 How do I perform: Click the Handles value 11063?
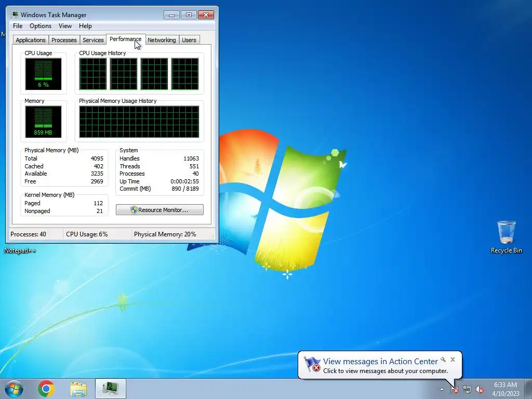click(x=191, y=158)
